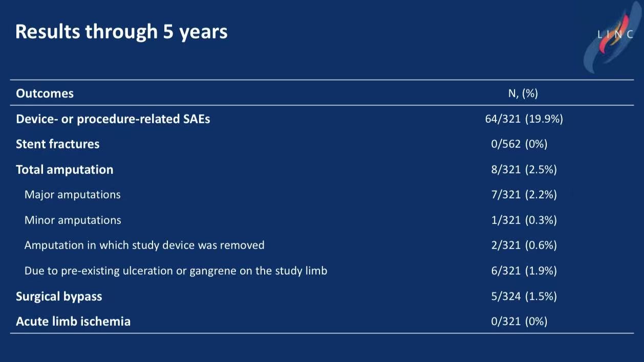Click the value '7/321 (2.2%)'
Screen dimensions: 644x362
click(x=524, y=195)
